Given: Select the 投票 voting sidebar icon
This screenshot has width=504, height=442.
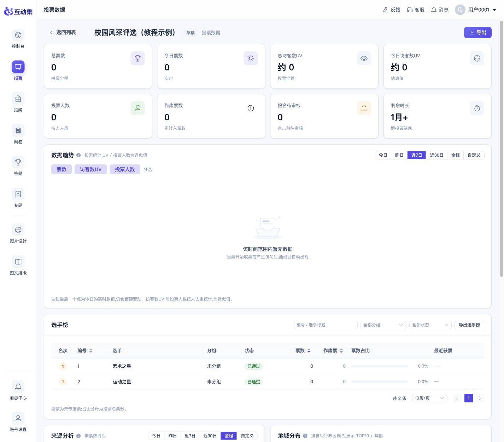Looking at the screenshot, I should tap(18, 67).
